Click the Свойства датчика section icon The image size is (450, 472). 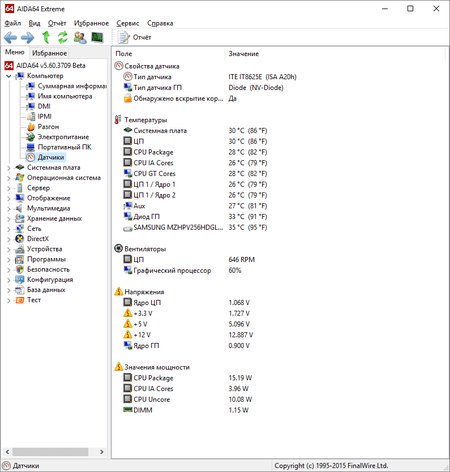tap(119, 66)
